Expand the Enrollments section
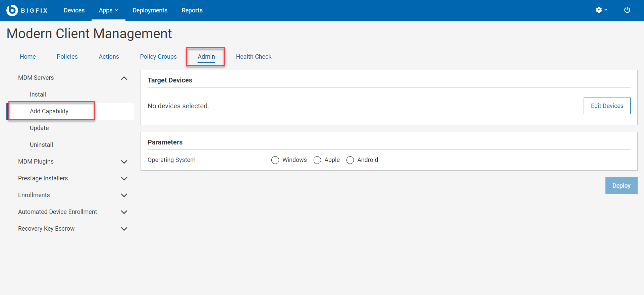 coord(124,195)
